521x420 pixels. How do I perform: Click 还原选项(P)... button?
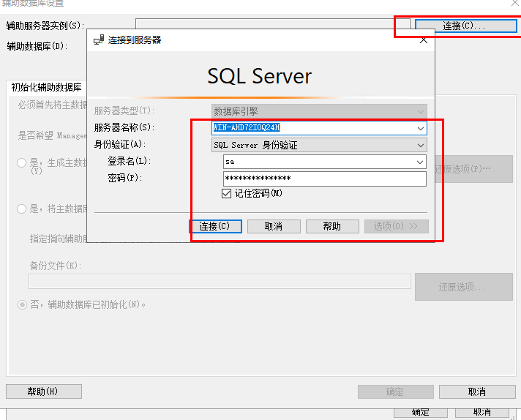pos(474,169)
